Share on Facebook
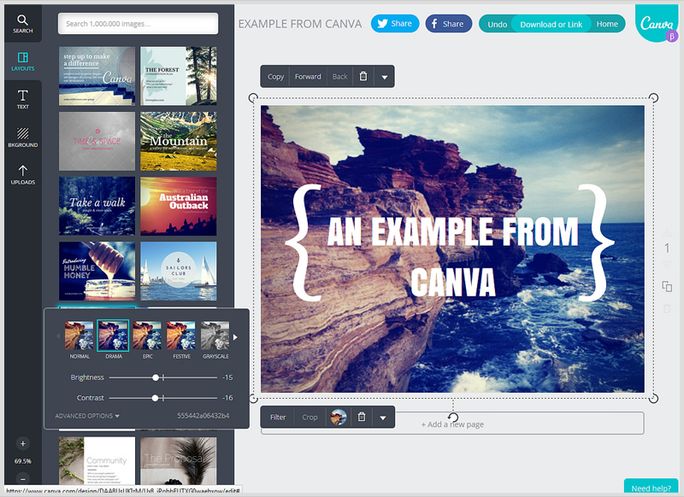Image resolution: width=684 pixels, height=497 pixels. [448, 24]
